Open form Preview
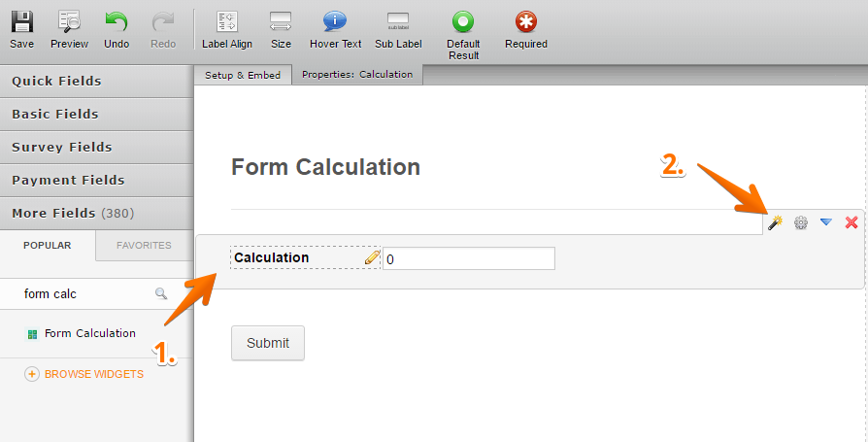868x442 pixels. point(69,28)
